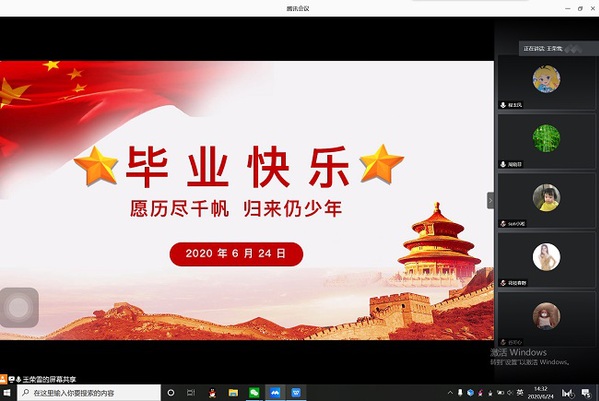The height and width of the screenshot is (401, 599).
Task: Select the teddy bear avatar participant tile
Action: [546, 319]
